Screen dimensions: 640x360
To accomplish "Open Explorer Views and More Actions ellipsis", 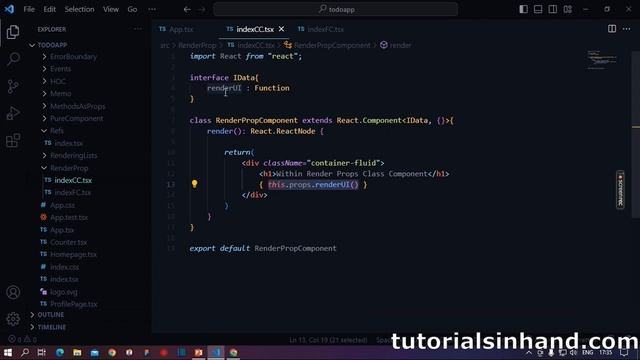I will [x=138, y=29].
